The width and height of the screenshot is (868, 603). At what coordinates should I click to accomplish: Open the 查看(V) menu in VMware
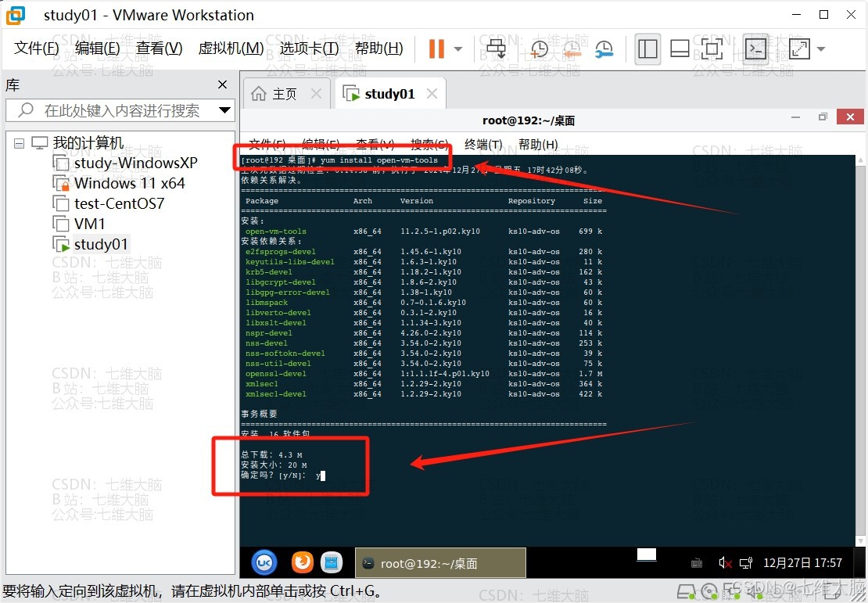(x=160, y=48)
